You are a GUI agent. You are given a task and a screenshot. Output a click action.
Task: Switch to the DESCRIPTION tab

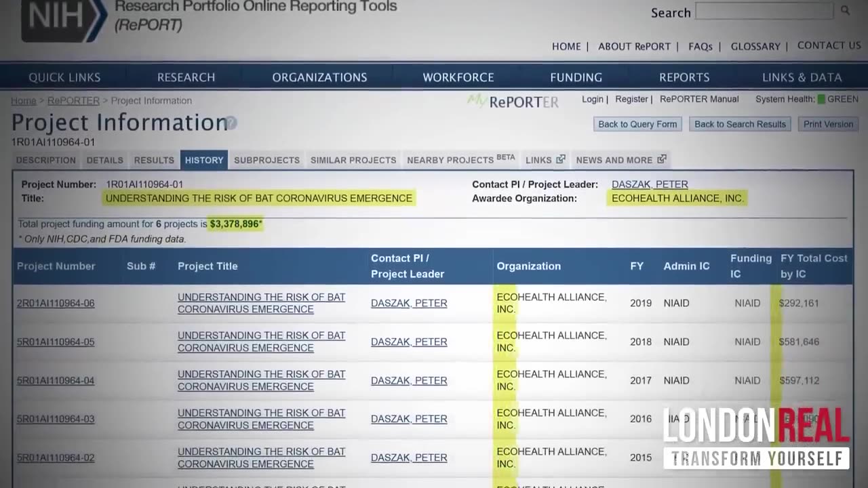coord(46,160)
